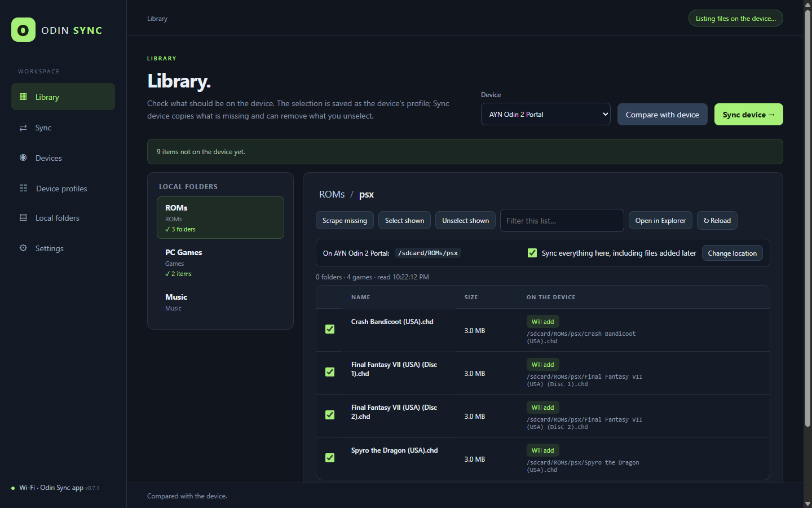Click the Device profiles list icon
The height and width of the screenshot is (508, 812).
point(23,188)
